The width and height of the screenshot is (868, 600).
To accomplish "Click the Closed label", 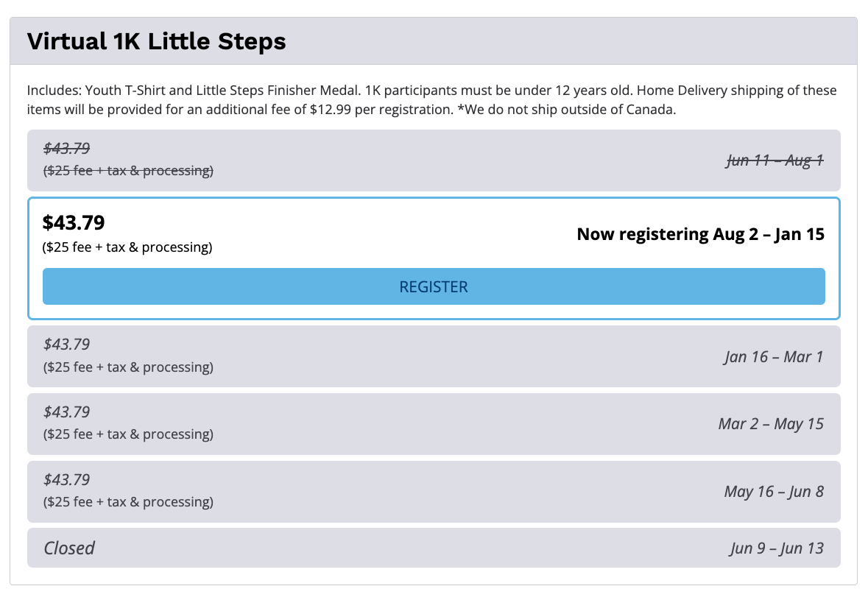I will (69, 548).
